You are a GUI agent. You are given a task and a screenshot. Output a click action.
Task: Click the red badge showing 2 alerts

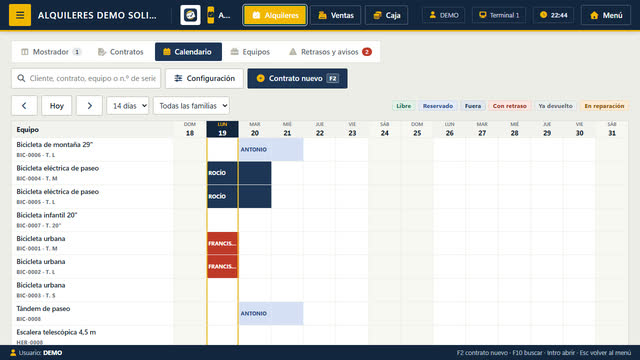point(367,52)
